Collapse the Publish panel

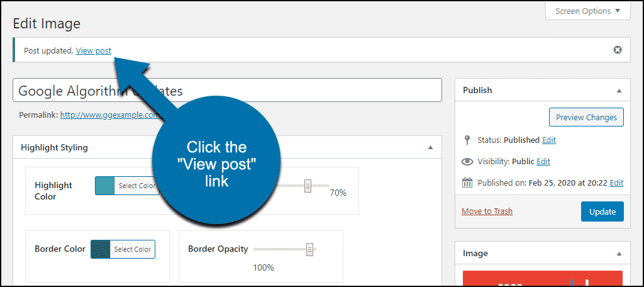pos(619,91)
